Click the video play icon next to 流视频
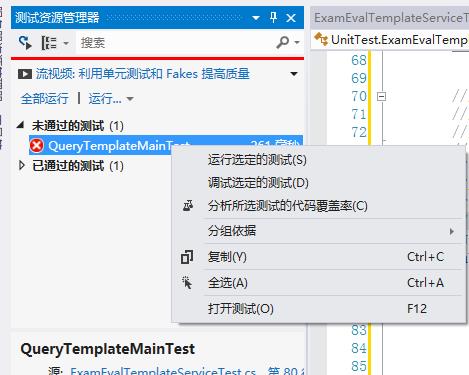Screen dimensions: 469x375 (x=25, y=74)
